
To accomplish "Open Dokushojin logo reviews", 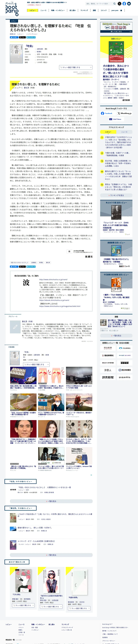I will (108, 370).
